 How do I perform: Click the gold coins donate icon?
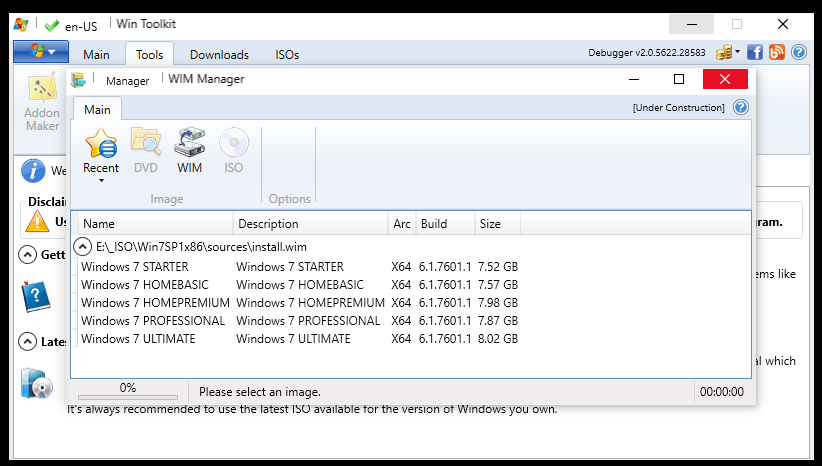point(724,52)
